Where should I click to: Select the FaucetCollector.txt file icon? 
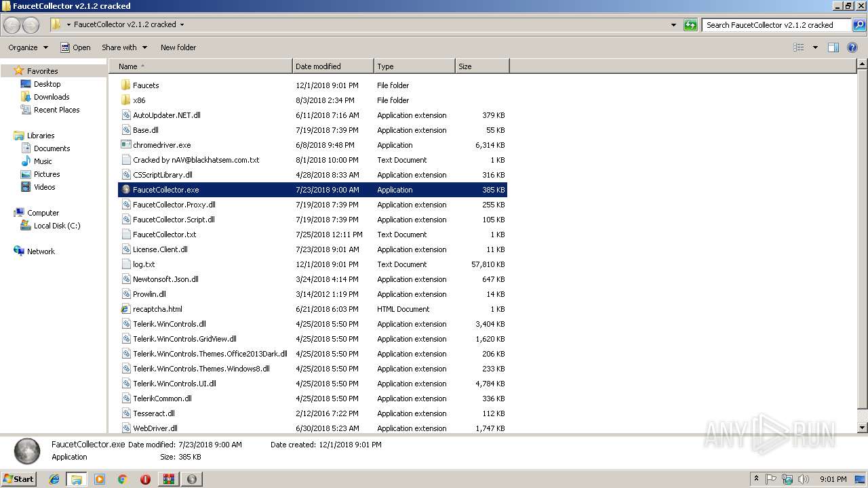tap(125, 235)
